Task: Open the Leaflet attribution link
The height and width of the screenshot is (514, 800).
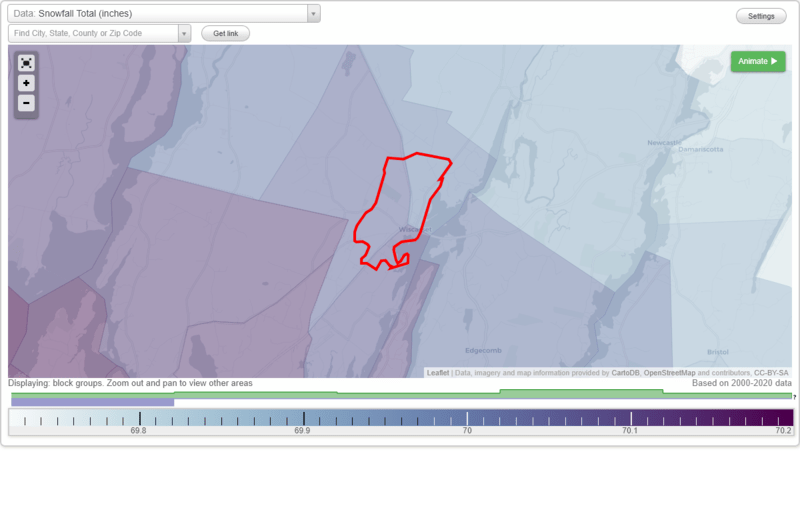Action: tap(438, 373)
